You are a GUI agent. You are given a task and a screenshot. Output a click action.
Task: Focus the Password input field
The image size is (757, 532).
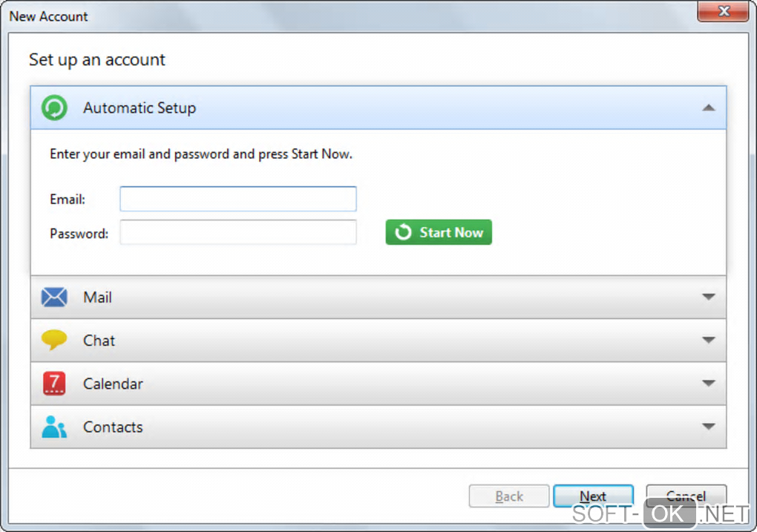(x=238, y=233)
